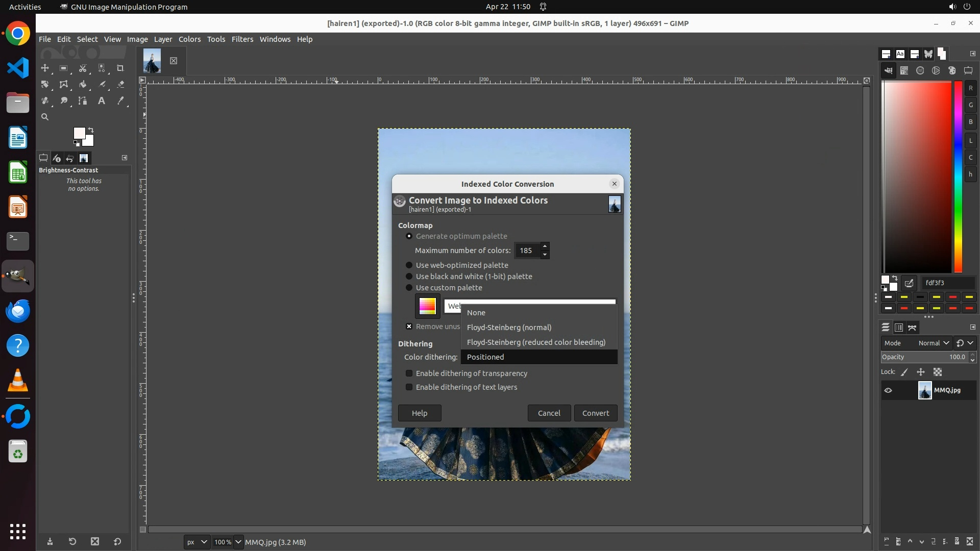Select the Crop tool
Image resolution: width=980 pixels, height=551 pixels.
click(120, 68)
